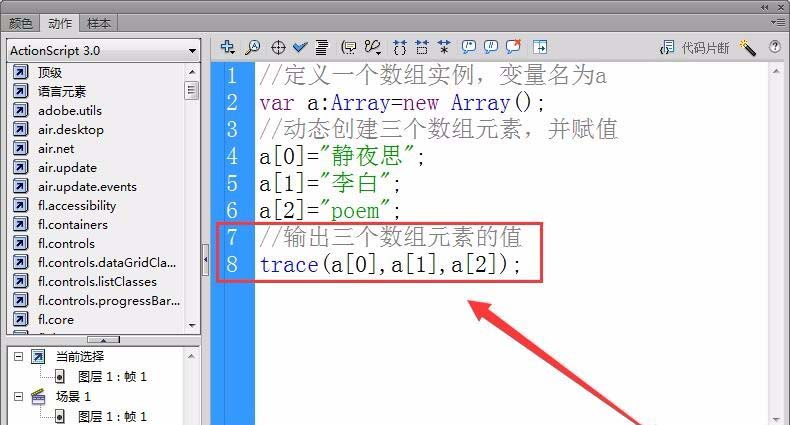Click code line a[2]="poem";
Viewport: 790px width, 425px height.
point(329,210)
